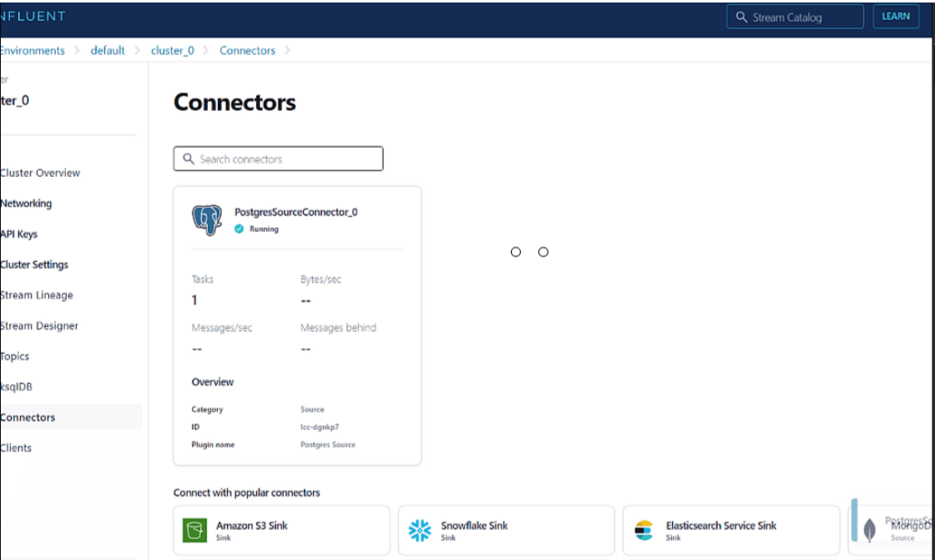Select the right circular radio option

tap(543, 251)
